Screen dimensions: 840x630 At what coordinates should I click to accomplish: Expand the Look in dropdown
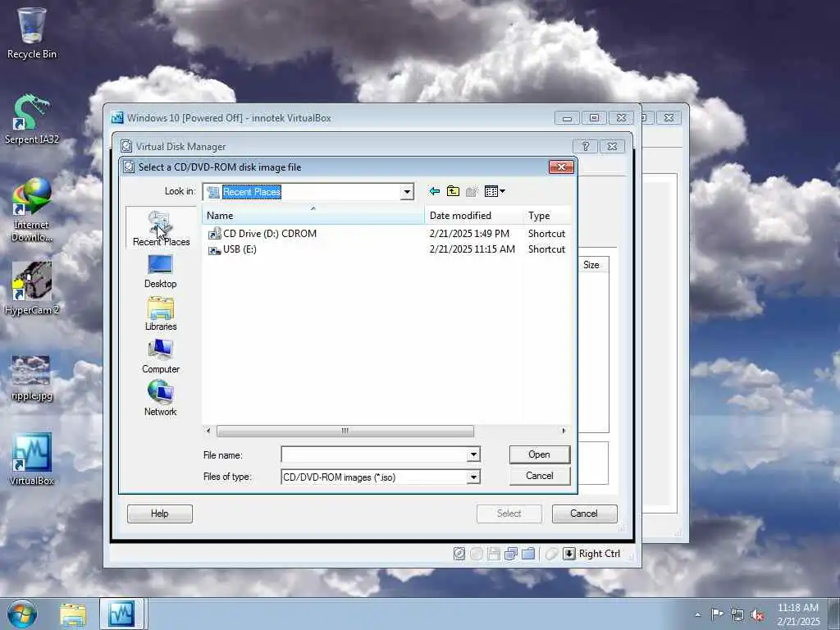pos(407,192)
